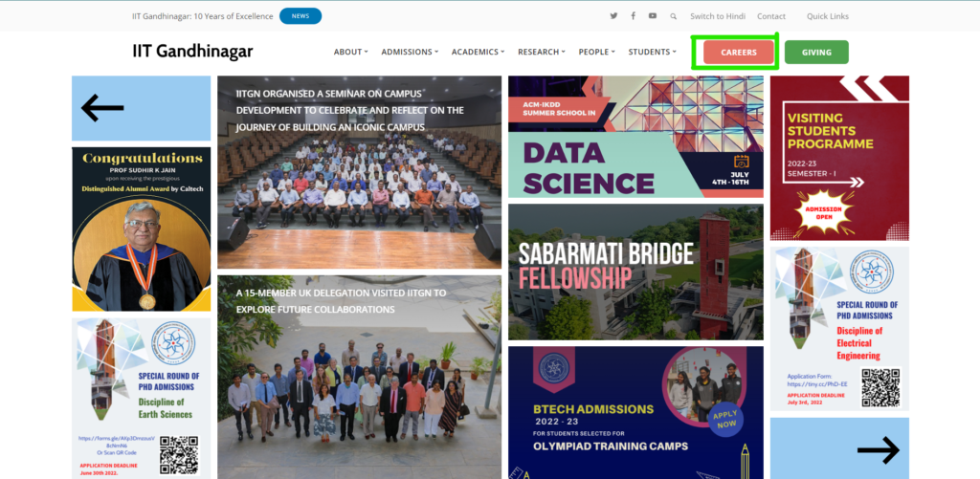Click the left arrow tile

[x=141, y=109]
